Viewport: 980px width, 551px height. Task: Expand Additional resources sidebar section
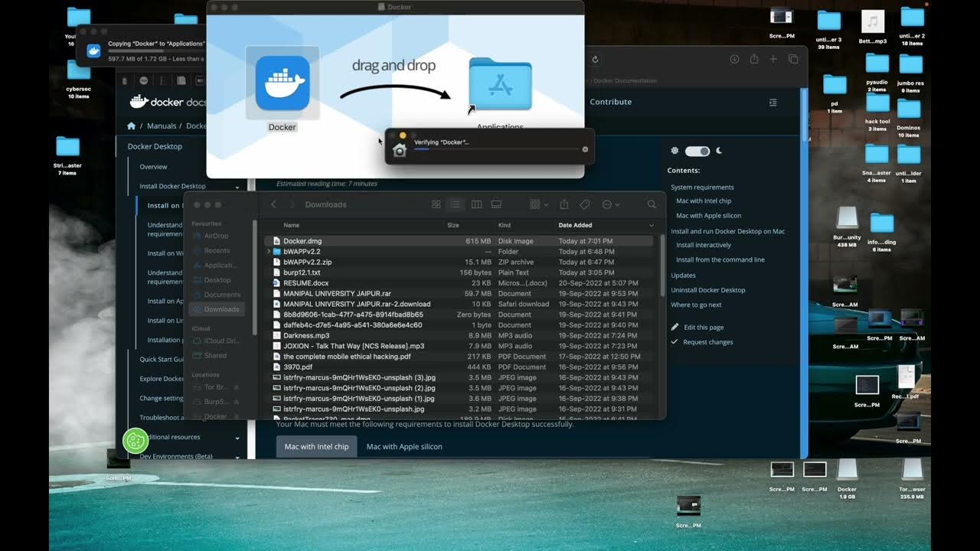pos(237,438)
